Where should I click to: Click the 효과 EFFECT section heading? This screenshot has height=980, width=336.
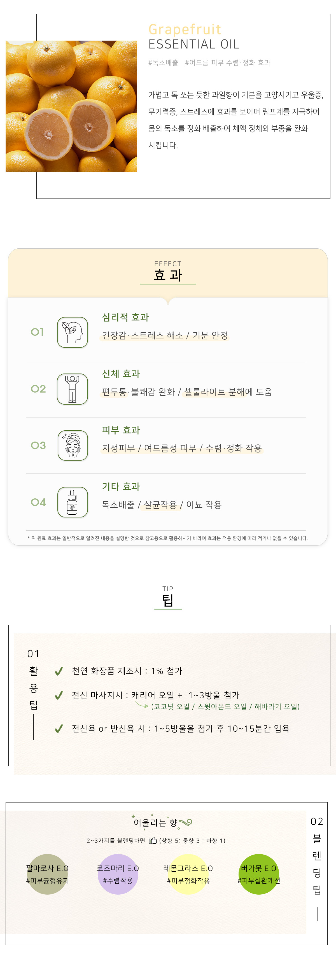tap(168, 271)
